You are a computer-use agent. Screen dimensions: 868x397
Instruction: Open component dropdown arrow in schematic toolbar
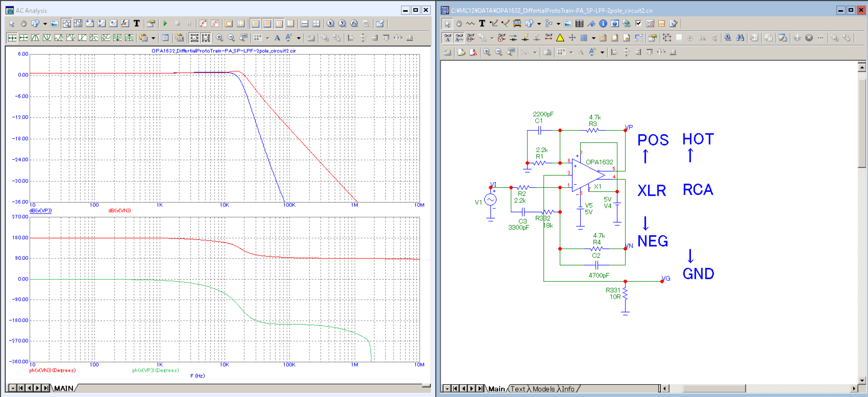pyautogui.click(x=539, y=24)
